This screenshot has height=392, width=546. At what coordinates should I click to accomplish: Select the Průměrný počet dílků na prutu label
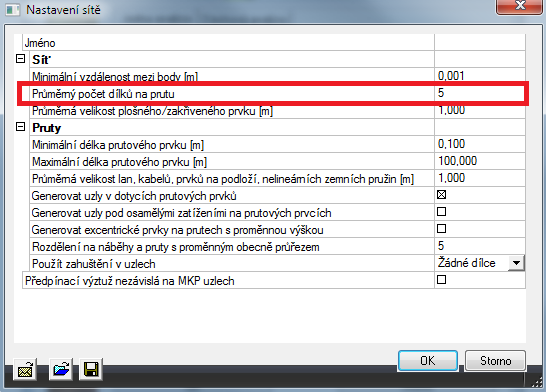[103, 94]
